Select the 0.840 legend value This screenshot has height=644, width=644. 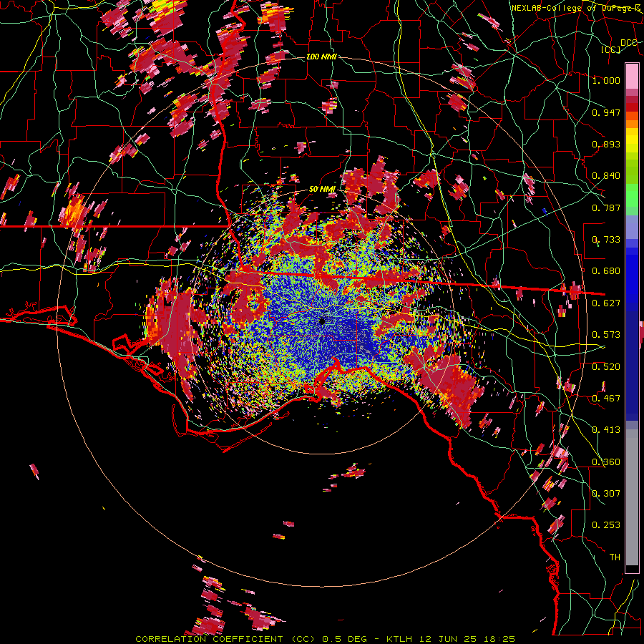click(x=606, y=176)
